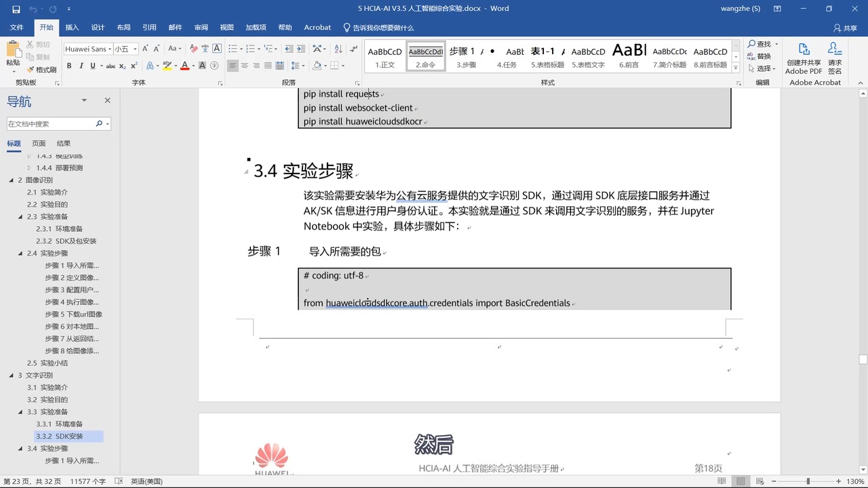Open the 审阅 (Review) ribbon tab
Image resolution: width=868 pixels, height=488 pixels.
pos(201,28)
